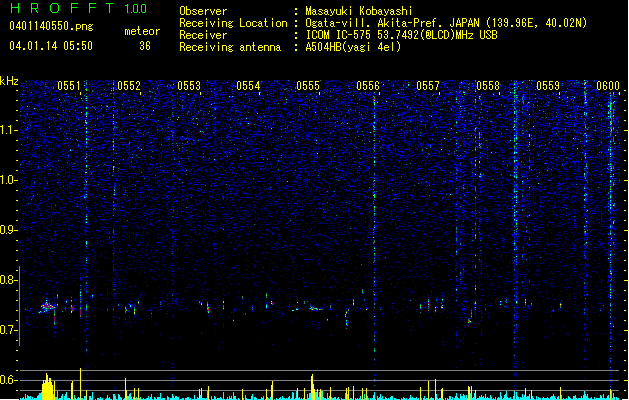
Task: Click the 0.8 kHz axis label
Action: [x=9, y=280]
